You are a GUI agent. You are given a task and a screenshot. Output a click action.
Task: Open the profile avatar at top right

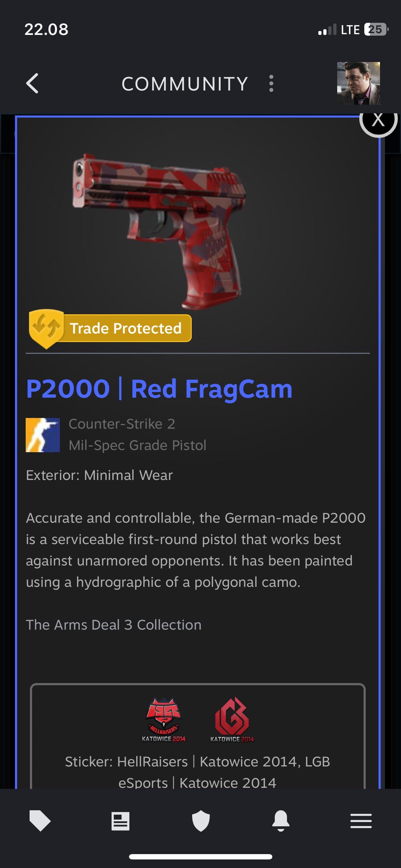tap(358, 83)
